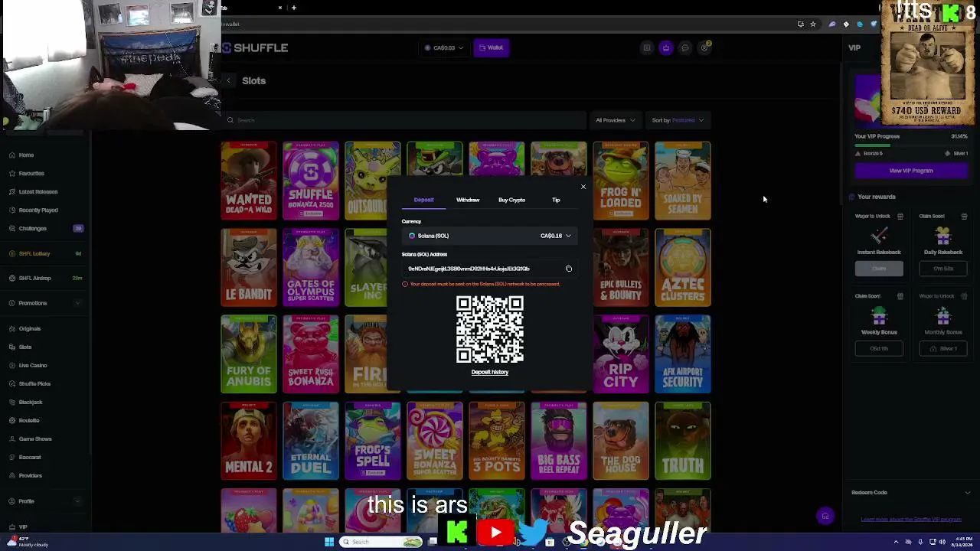Click the Silver 1 locked Monthly Bonus button
Screen dimensions: 980x551
click(943, 349)
